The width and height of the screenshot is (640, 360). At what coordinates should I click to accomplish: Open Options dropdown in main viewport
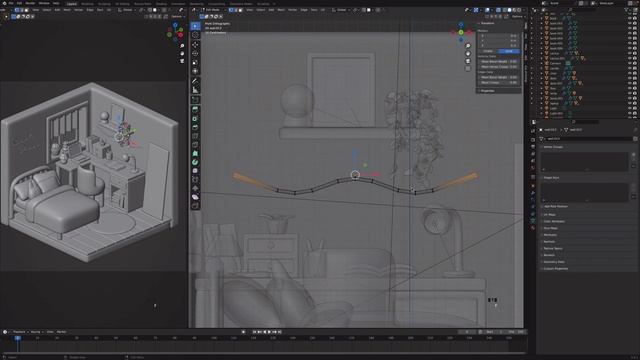pos(517,17)
